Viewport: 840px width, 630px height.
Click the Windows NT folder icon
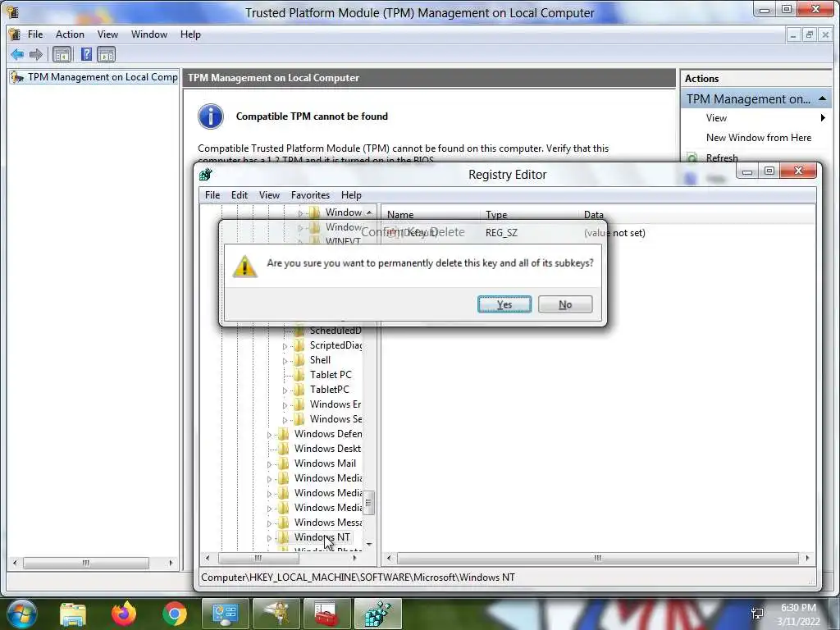click(x=283, y=536)
